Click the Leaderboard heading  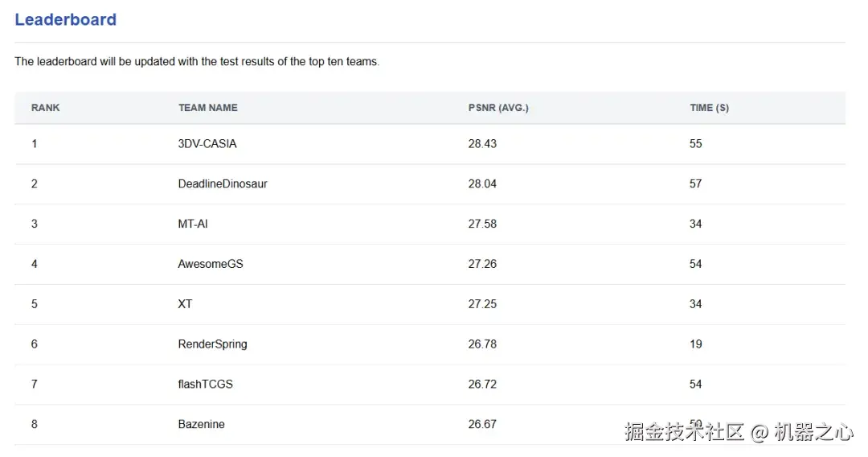tap(65, 20)
